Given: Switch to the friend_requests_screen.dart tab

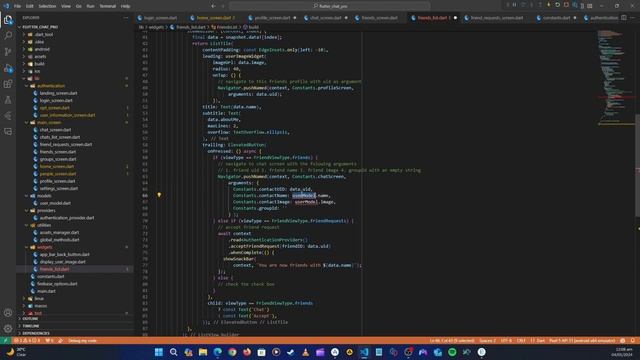Looking at the screenshot, I should (496, 18).
